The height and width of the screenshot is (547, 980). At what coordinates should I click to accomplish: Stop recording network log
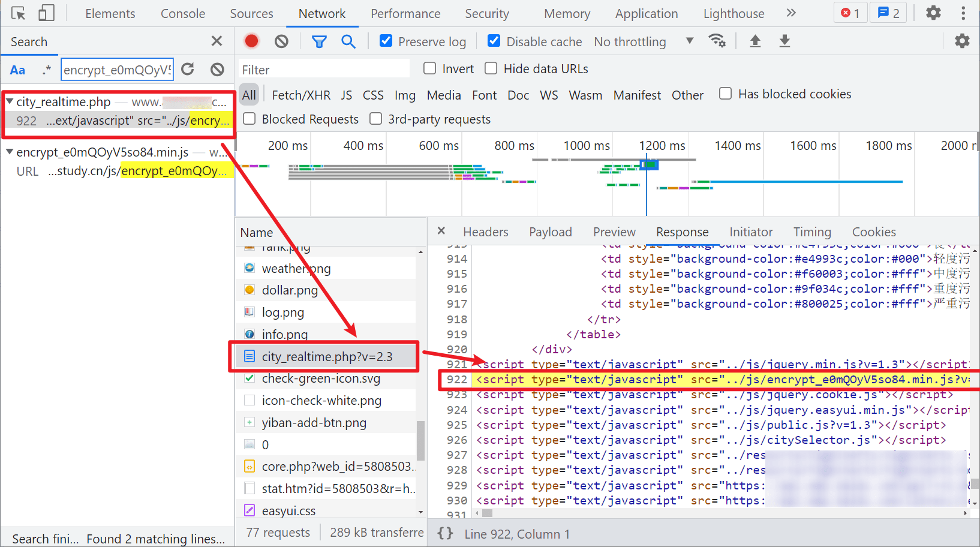(251, 41)
